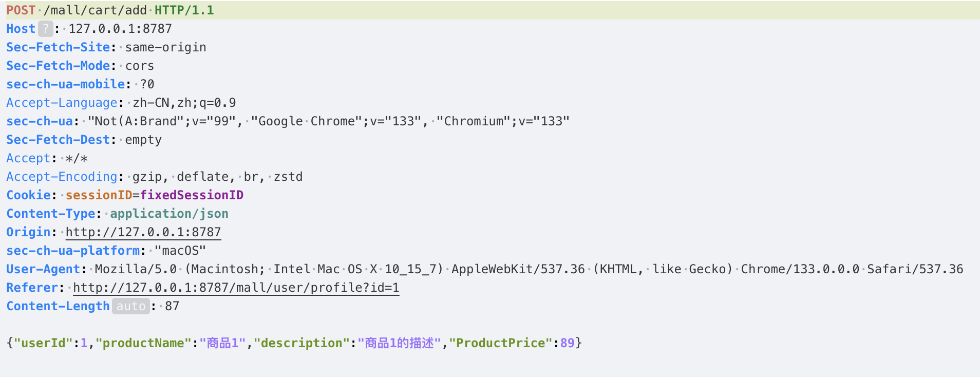Click the Mozilla/5.0 User-Agent value
This screenshot has height=377, width=980.
coord(136,269)
